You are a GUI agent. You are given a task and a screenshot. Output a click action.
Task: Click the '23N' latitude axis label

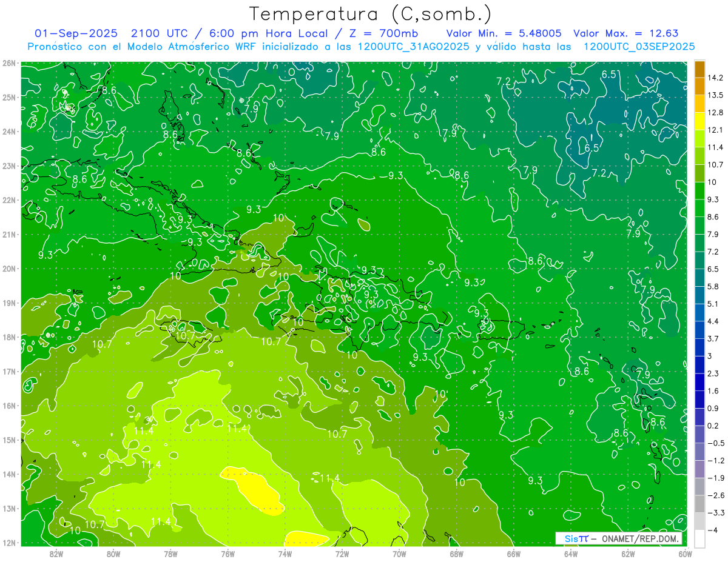click(8, 166)
